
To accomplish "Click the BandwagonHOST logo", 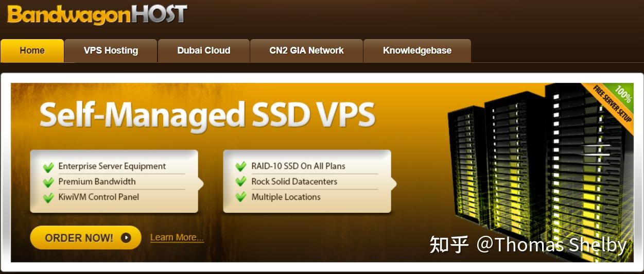I will [97, 14].
